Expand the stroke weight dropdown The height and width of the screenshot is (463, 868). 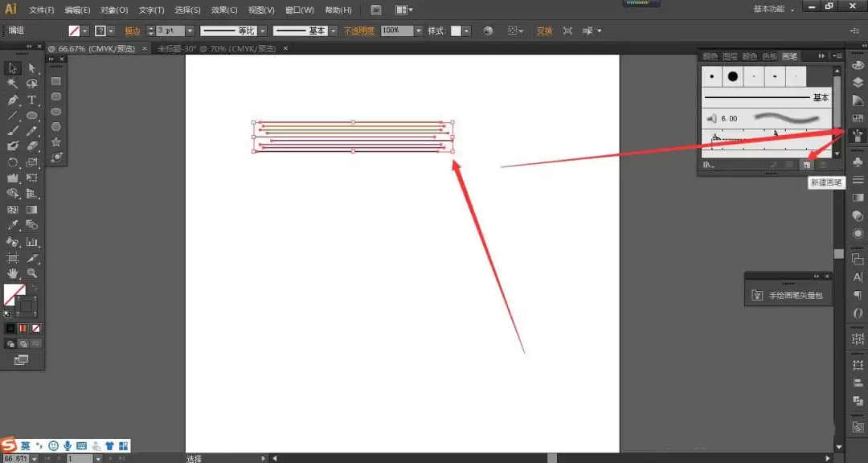tap(190, 31)
